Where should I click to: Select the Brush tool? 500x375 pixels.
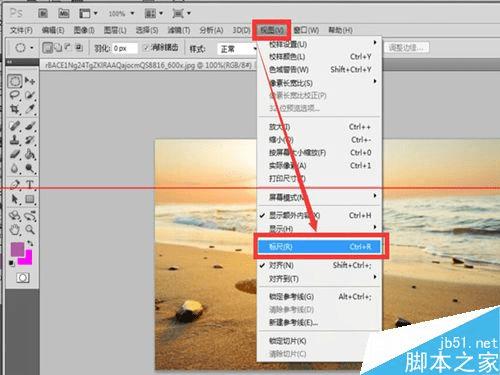(x=30, y=126)
